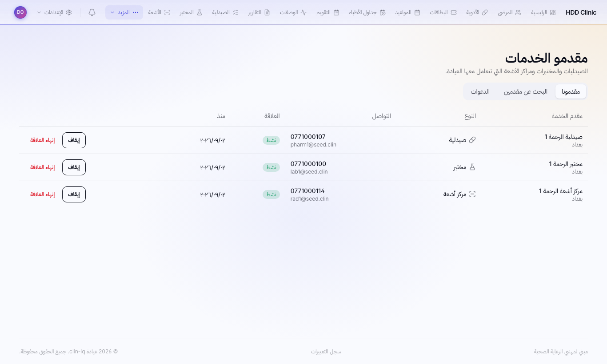
Task: Click the مقدم الخدمة column header
Action: coord(567,116)
